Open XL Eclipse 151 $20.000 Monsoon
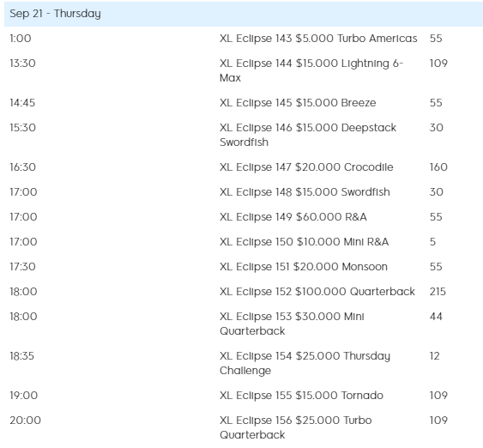Viewport: 483px width, 448px height. [x=304, y=267]
